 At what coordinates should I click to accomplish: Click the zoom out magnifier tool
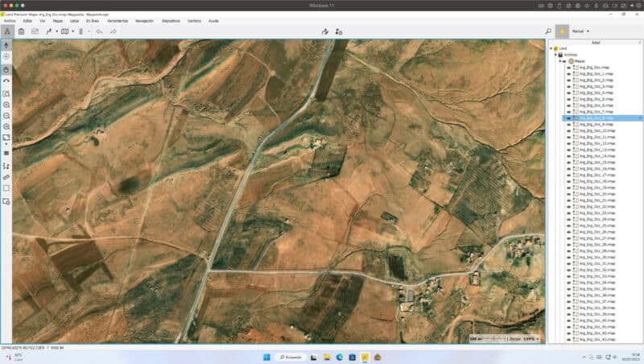pos(6,116)
